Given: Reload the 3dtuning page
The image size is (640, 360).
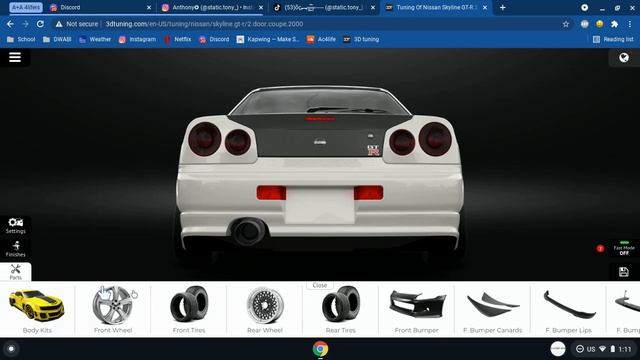Looking at the screenshot, I should pos(40,24).
